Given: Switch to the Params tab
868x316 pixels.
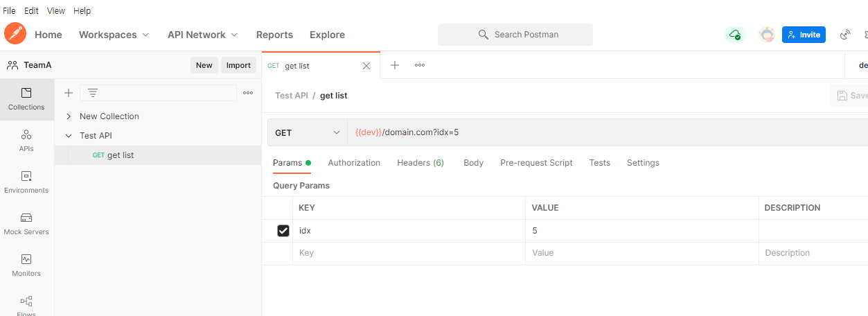Looking at the screenshot, I should [x=292, y=163].
